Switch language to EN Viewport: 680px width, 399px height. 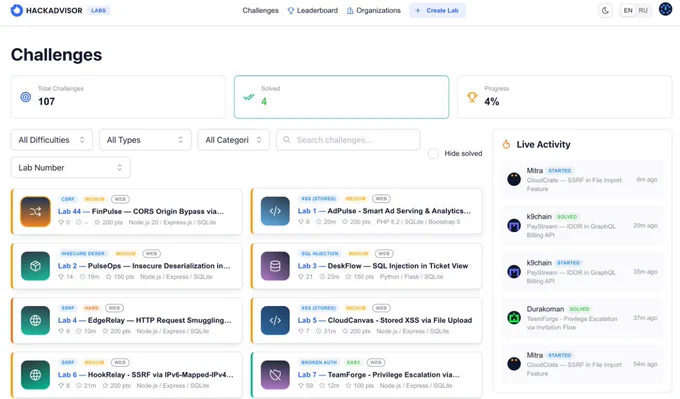pyautogui.click(x=628, y=10)
